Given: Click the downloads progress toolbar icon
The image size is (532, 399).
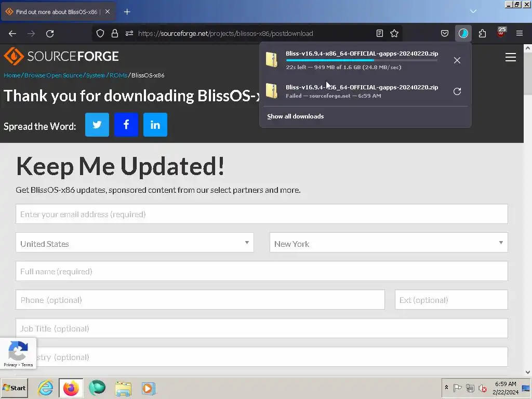Looking at the screenshot, I should pos(463,33).
